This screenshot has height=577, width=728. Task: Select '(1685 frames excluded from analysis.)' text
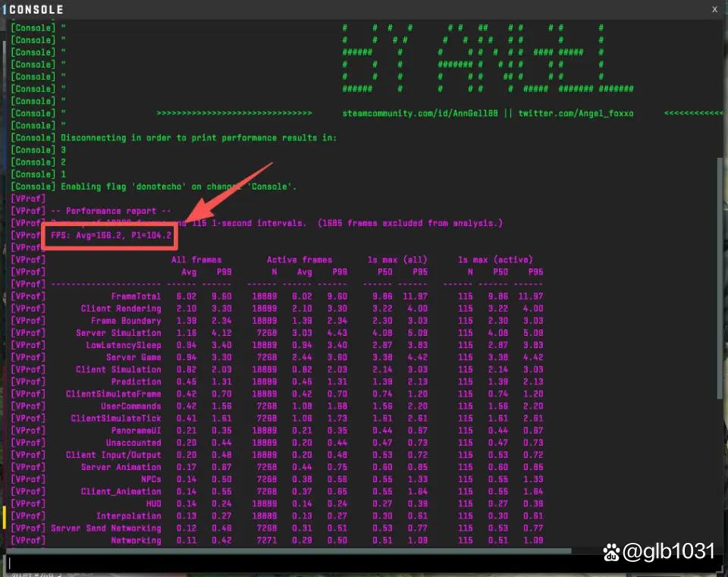[x=410, y=223]
